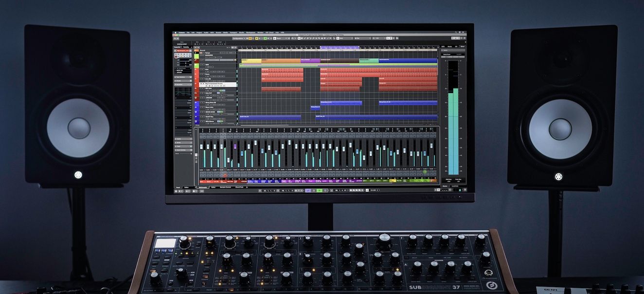This screenshot has height=294, width=644.
Task: Select the Meter tab in the right zone
Action: tap(462, 47)
